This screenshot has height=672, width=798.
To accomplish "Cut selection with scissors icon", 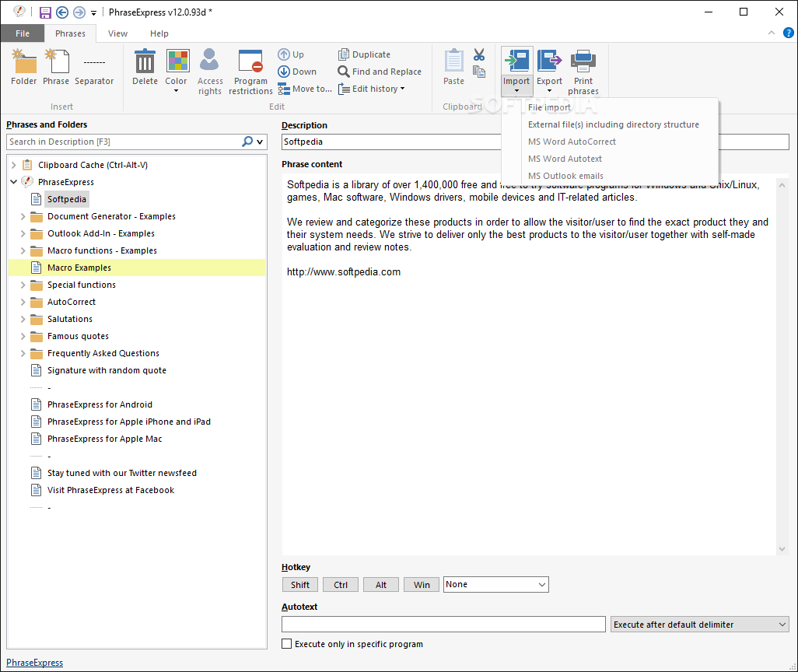I will (x=479, y=54).
